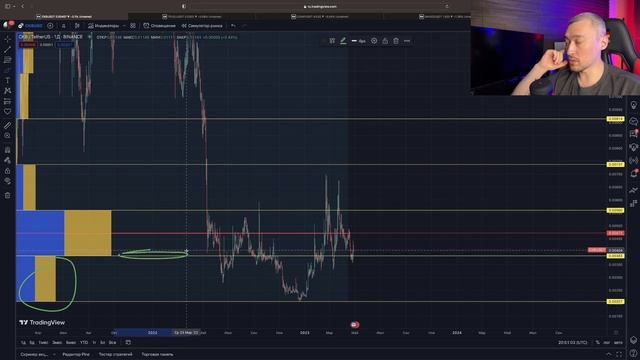Click trash icon in left toolbar

pos(7,196)
